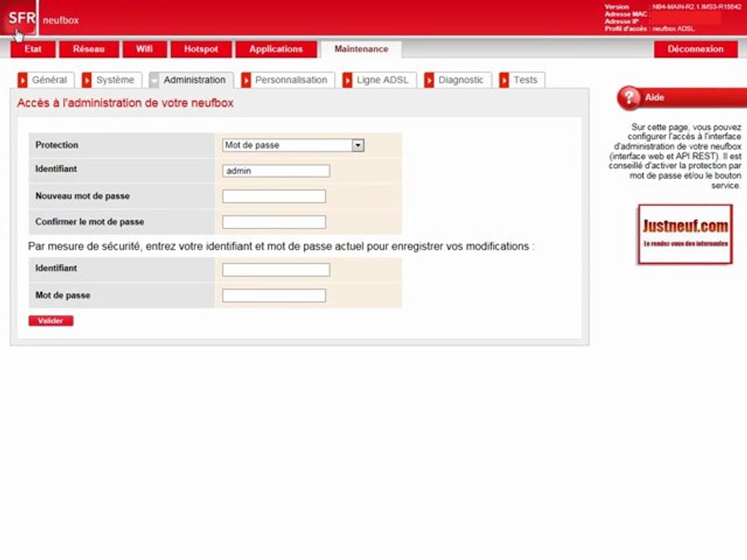Click the grey arrow icon beside Administration

[154, 80]
